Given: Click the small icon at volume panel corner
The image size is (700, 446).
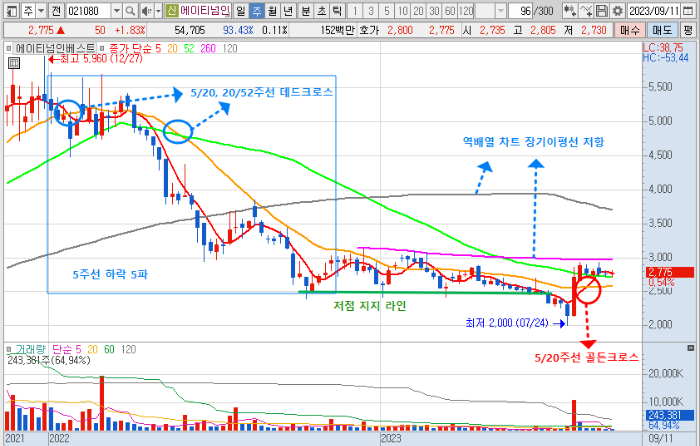Looking at the screenshot, I should (691, 348).
